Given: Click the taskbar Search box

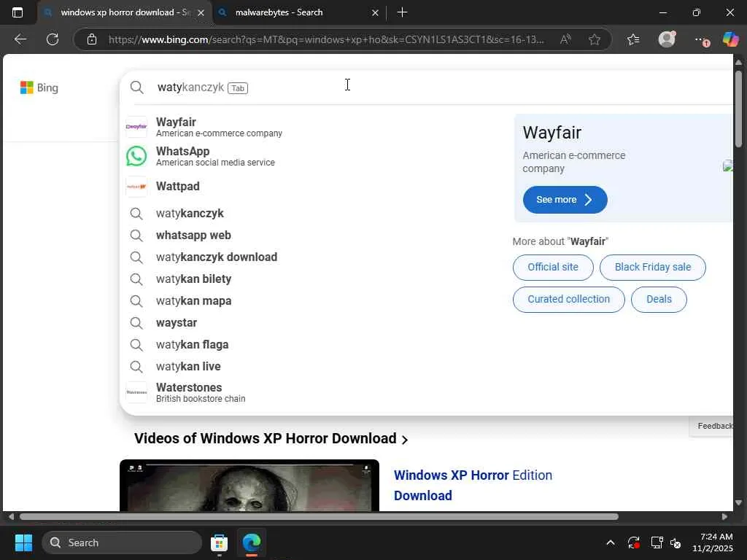Looking at the screenshot, I should click(x=122, y=542).
